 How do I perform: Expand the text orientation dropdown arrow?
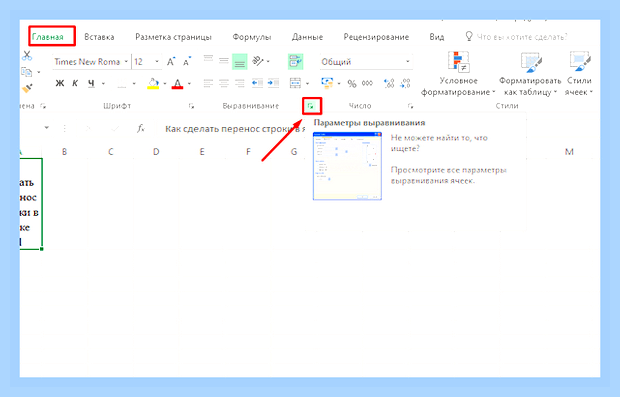(268, 61)
